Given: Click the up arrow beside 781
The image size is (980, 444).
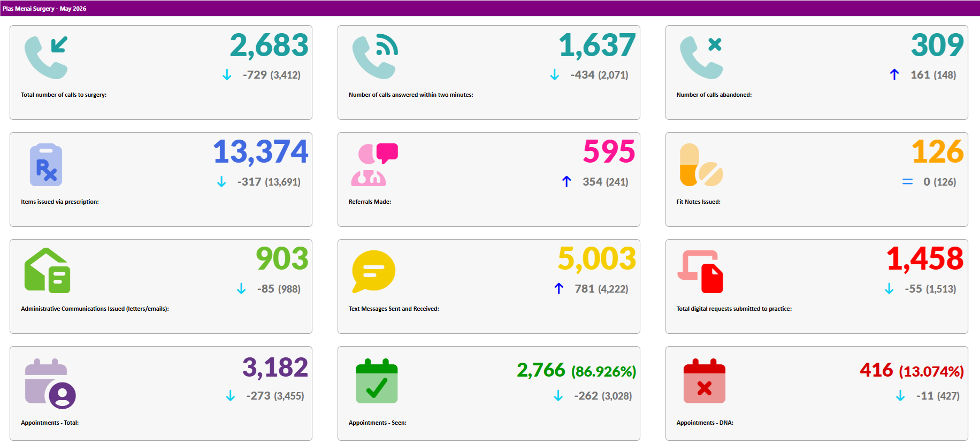Looking at the screenshot, I should click(x=559, y=288).
